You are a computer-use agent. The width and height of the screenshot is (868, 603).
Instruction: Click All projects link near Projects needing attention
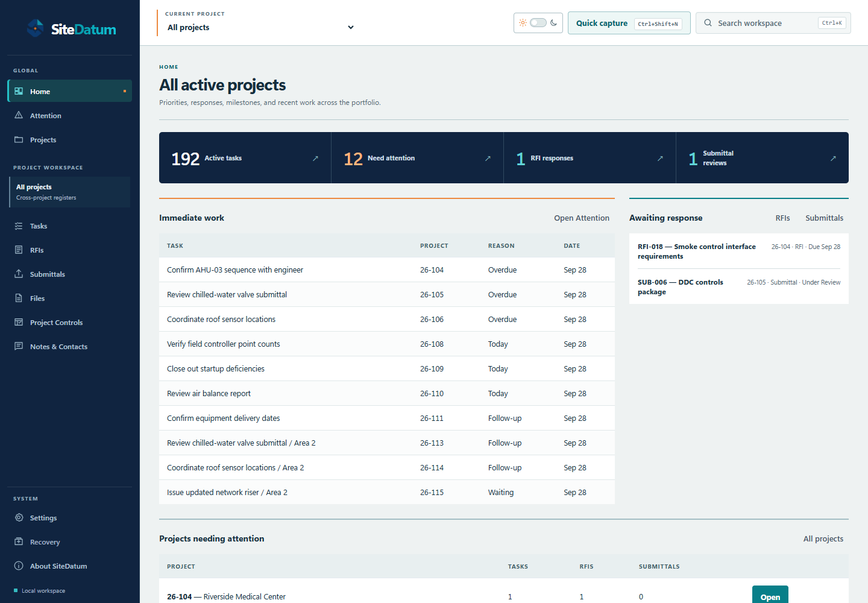coord(823,538)
